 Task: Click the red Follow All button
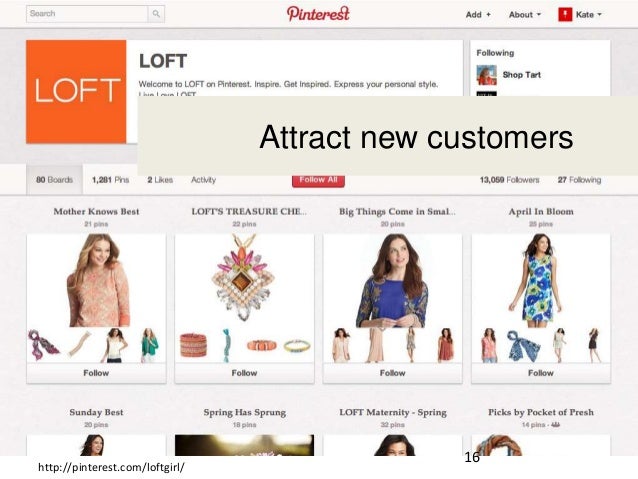318,181
